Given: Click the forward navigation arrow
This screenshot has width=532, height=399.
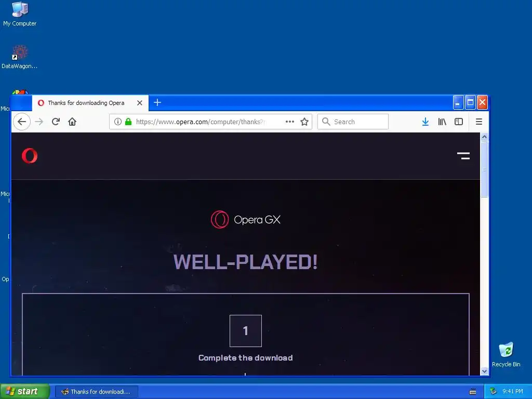Looking at the screenshot, I should 39,122.
